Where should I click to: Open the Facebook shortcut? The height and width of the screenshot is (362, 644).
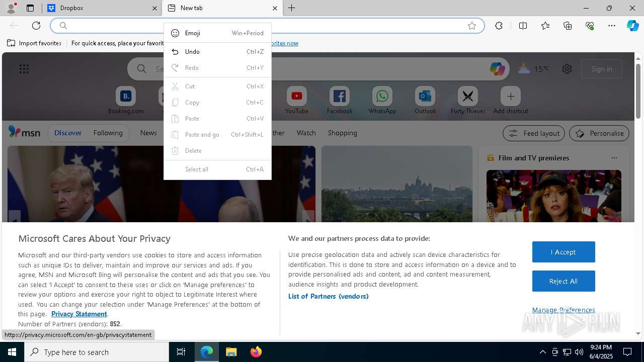point(340,101)
